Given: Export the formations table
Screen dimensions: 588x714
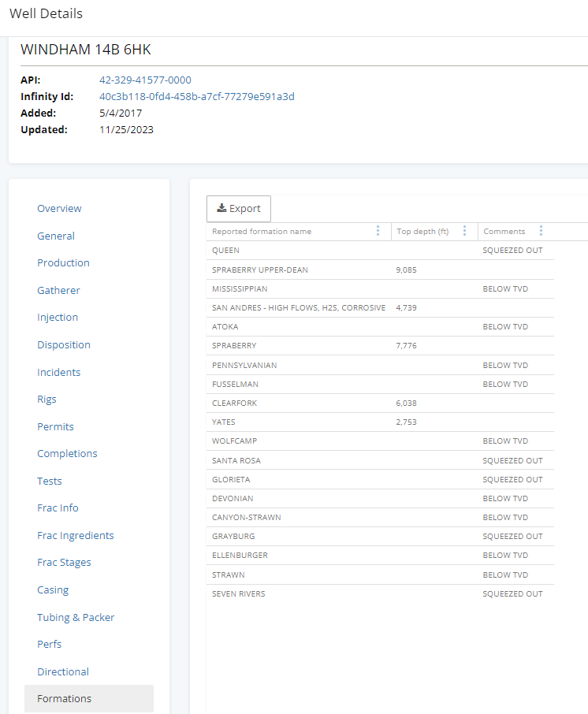Looking at the screenshot, I should click(239, 209).
